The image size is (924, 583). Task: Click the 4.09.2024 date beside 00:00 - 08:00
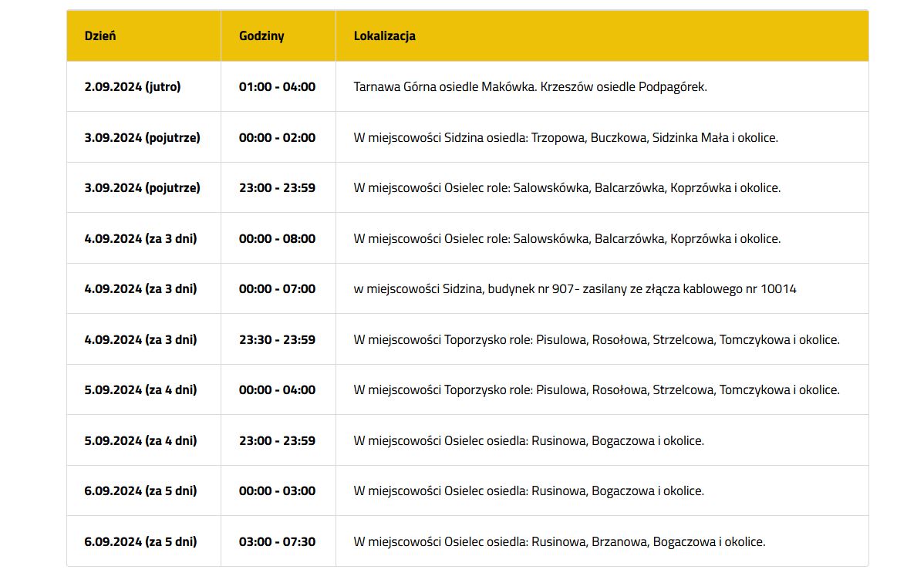click(140, 239)
